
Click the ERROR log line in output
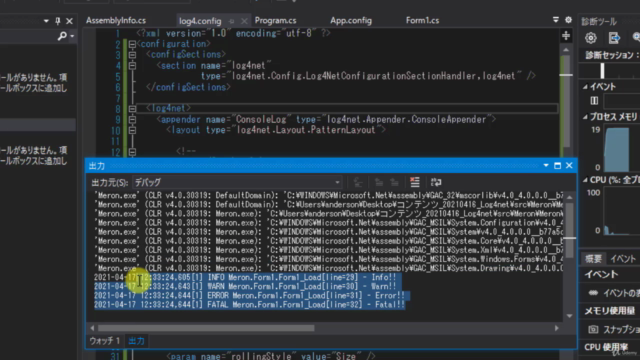[249, 296]
